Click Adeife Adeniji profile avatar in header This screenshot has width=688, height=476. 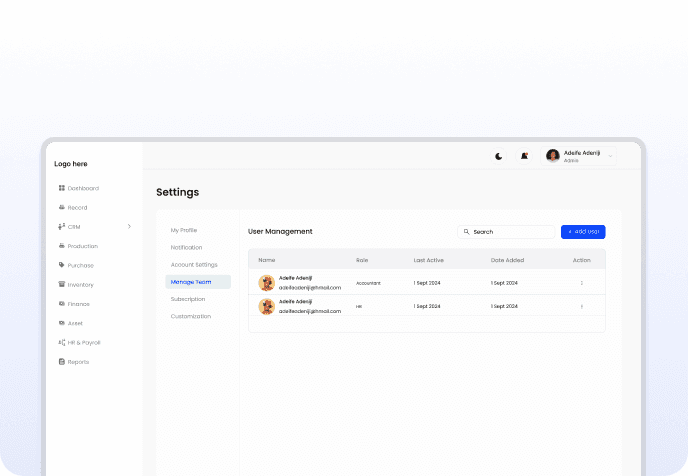click(x=553, y=155)
